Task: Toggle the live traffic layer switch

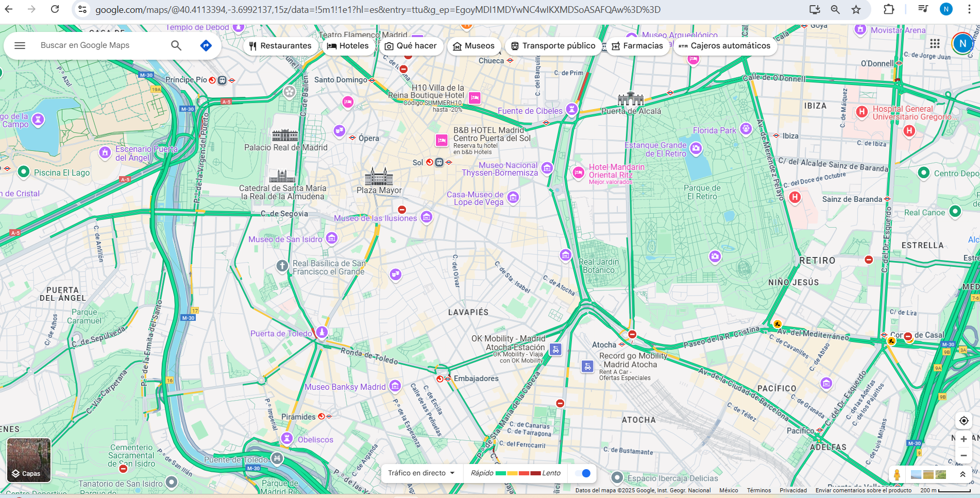Action: [x=583, y=473]
